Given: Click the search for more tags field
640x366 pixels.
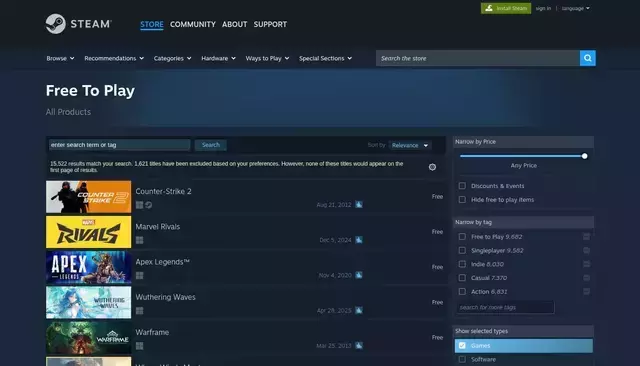Looking at the screenshot, I should 505,307.
